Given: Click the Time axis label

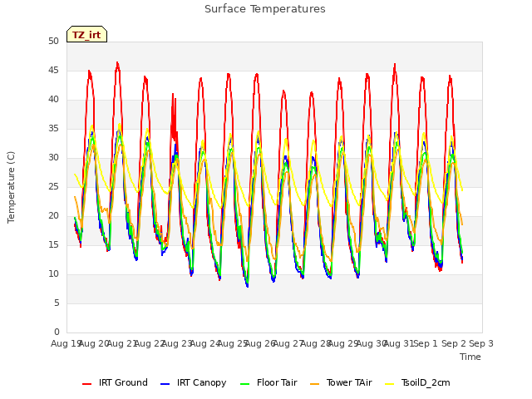Looking at the screenshot, I should [470, 357].
